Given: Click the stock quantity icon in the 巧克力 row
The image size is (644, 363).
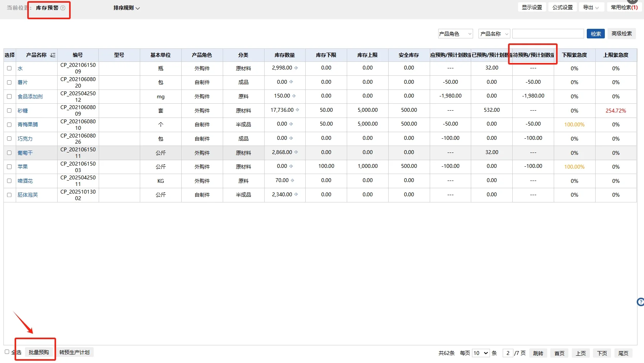Looking at the screenshot, I should click(291, 138).
